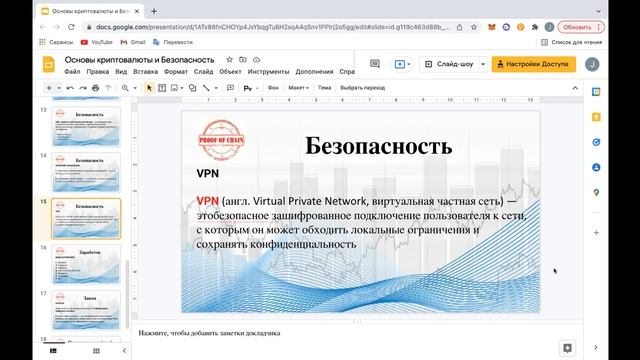Click the Тема theme button

324,88
